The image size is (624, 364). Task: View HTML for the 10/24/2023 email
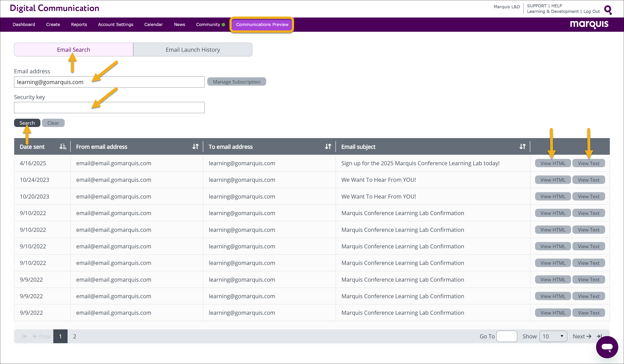(x=553, y=180)
